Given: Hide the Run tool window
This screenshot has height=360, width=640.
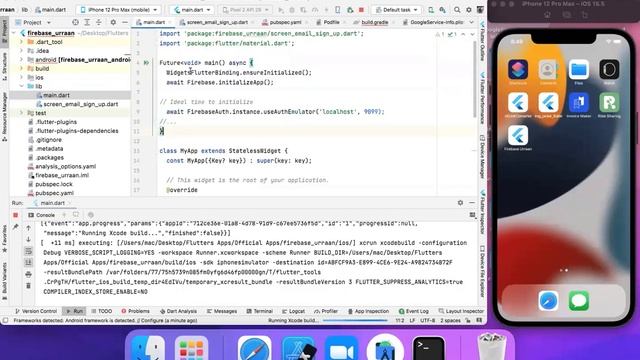Looking at the screenshot, I should click(472, 202).
